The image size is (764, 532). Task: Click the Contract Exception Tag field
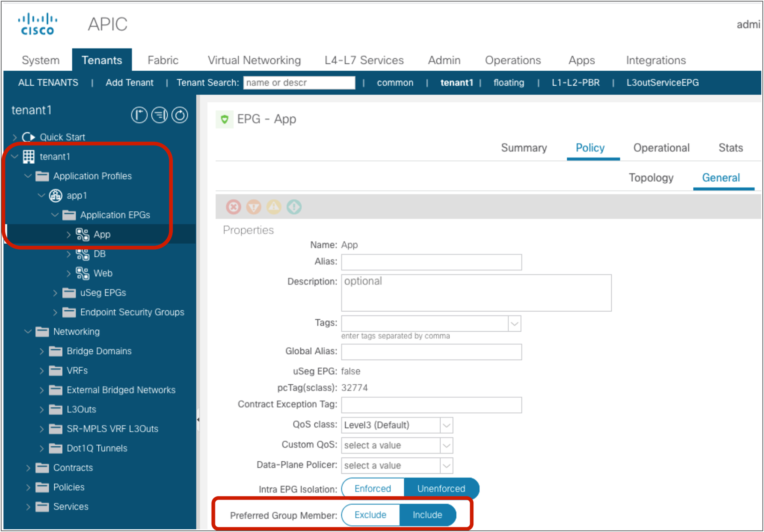(x=432, y=405)
